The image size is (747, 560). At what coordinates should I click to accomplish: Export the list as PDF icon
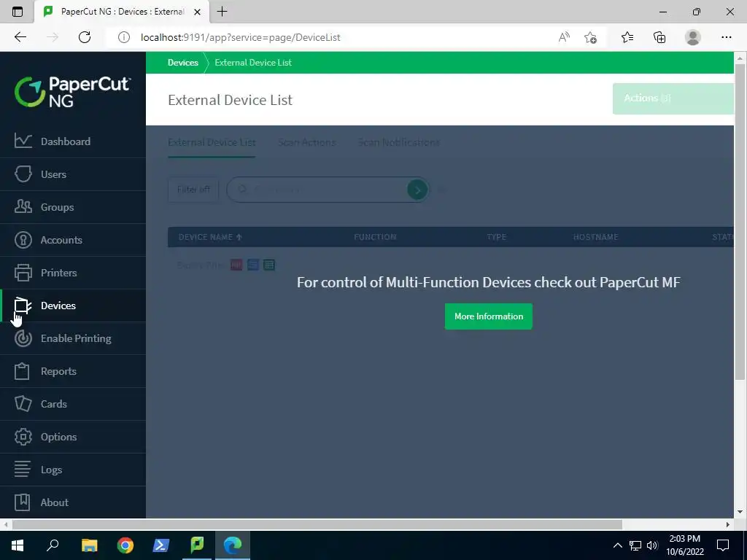pos(236,265)
